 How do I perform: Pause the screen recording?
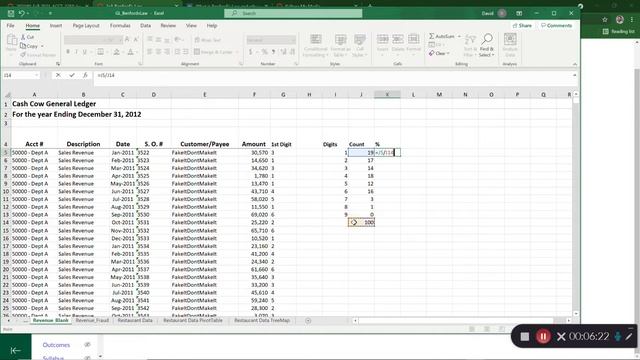[543, 337]
